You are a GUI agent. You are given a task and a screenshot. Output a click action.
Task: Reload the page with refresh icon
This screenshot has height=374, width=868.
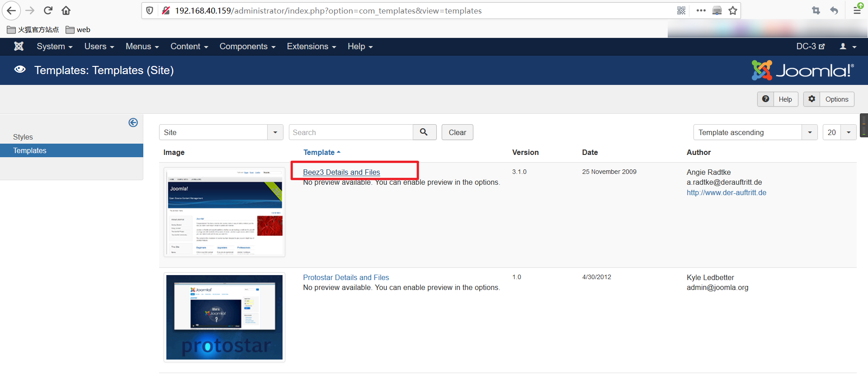tap(48, 10)
